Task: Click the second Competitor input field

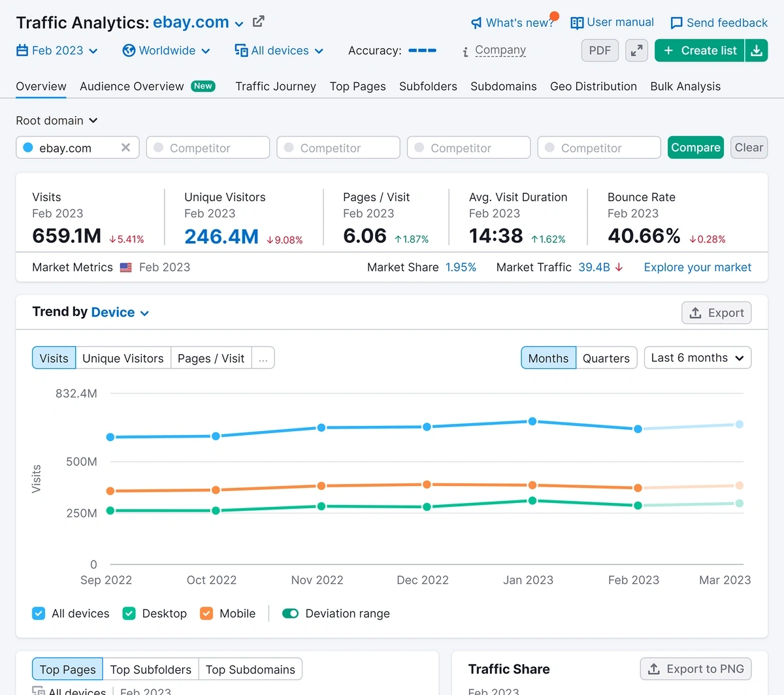Action: (x=338, y=148)
